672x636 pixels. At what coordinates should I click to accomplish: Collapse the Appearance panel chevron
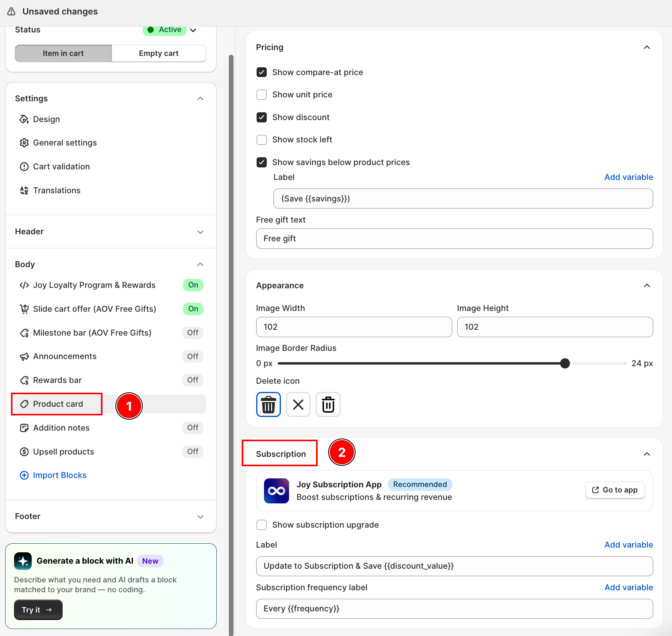click(x=647, y=286)
